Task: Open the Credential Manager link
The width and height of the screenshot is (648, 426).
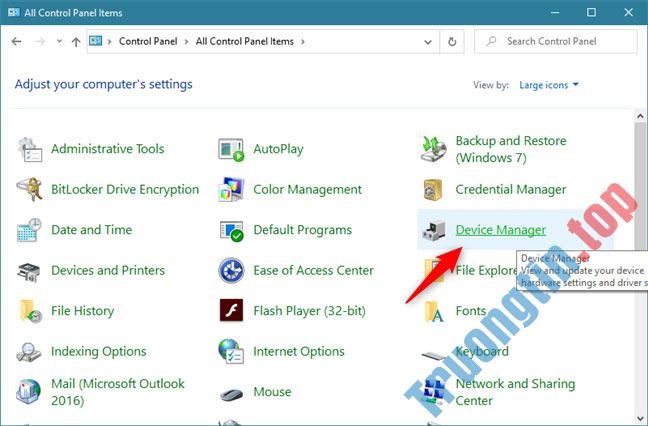Action: 511,189
